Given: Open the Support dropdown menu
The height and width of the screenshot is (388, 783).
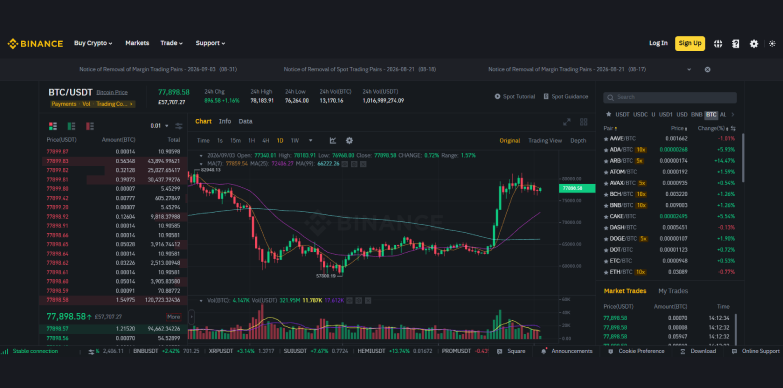Looking at the screenshot, I should (210, 43).
